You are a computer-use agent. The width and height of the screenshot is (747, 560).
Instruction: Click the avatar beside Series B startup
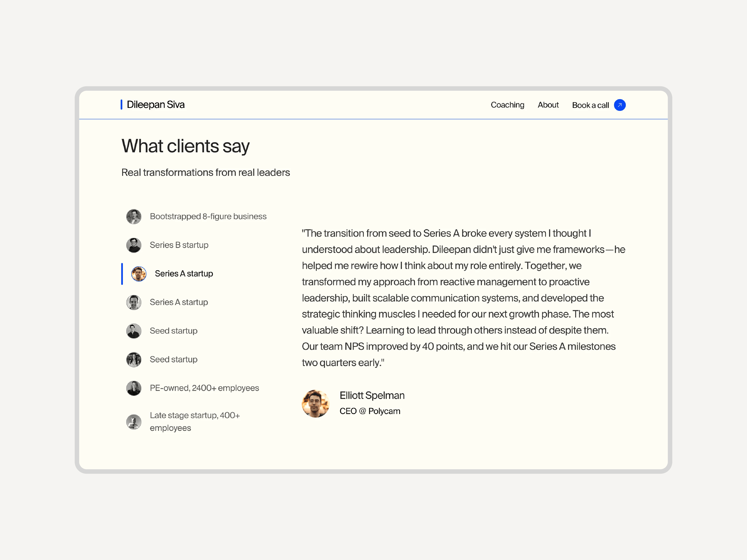point(134,245)
